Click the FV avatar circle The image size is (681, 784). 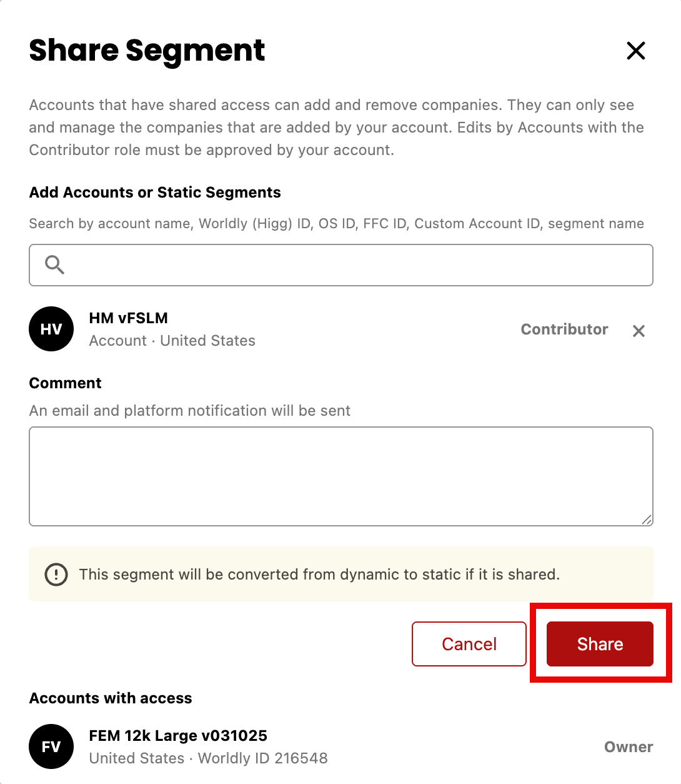click(x=51, y=746)
